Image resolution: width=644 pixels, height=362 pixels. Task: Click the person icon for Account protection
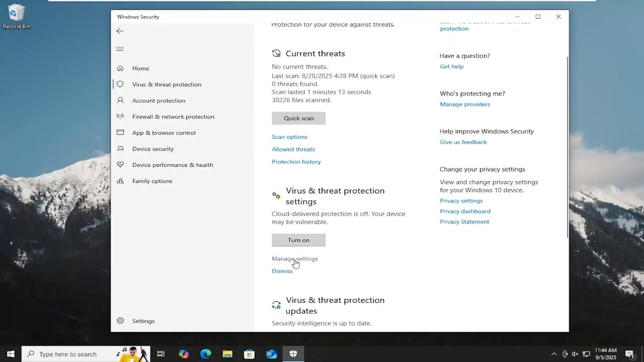(x=120, y=101)
